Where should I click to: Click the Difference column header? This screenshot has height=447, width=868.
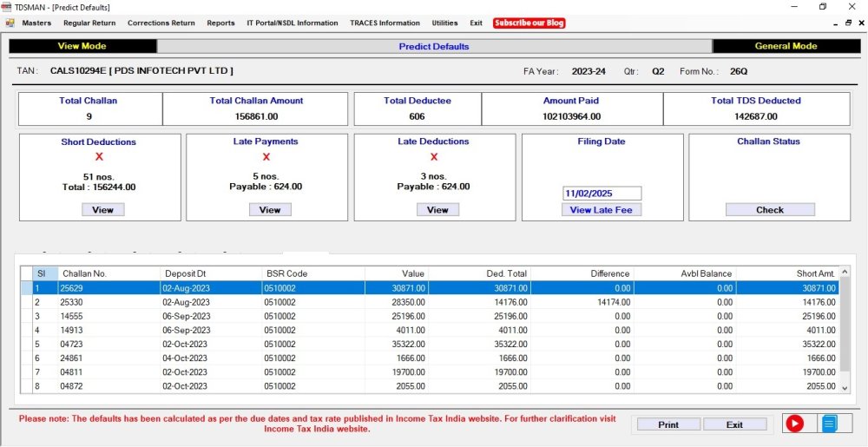582,273
